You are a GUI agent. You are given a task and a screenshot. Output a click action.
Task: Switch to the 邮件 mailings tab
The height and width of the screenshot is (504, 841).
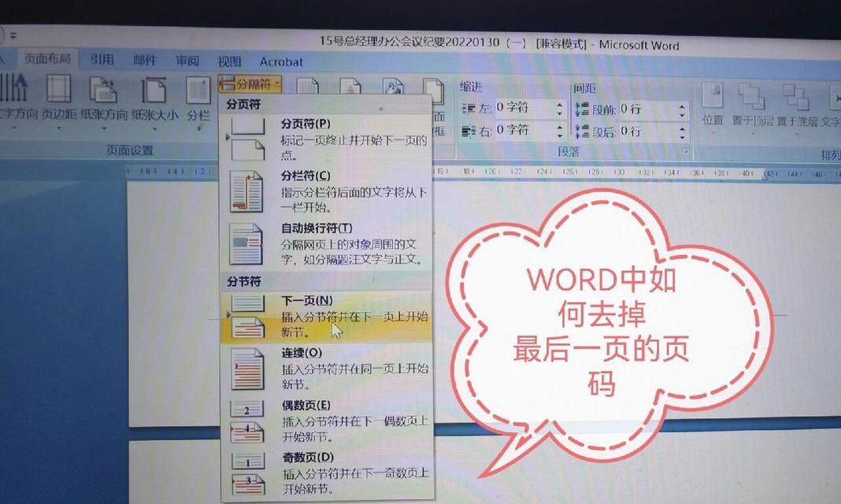coord(145,60)
